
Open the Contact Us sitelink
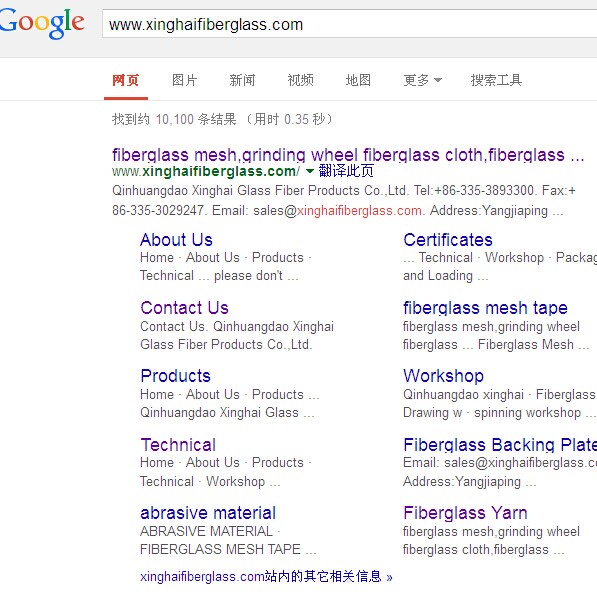184,308
